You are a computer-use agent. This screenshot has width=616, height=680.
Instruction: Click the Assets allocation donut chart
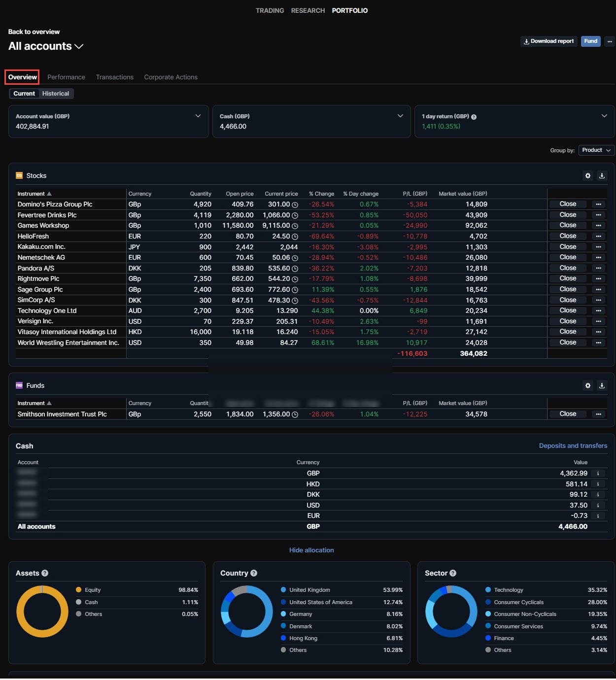pos(42,612)
